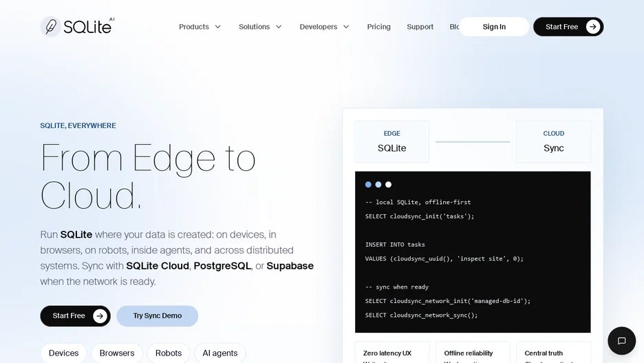Select the Devices pill
Screen dimensions: 644x363
[64, 353]
